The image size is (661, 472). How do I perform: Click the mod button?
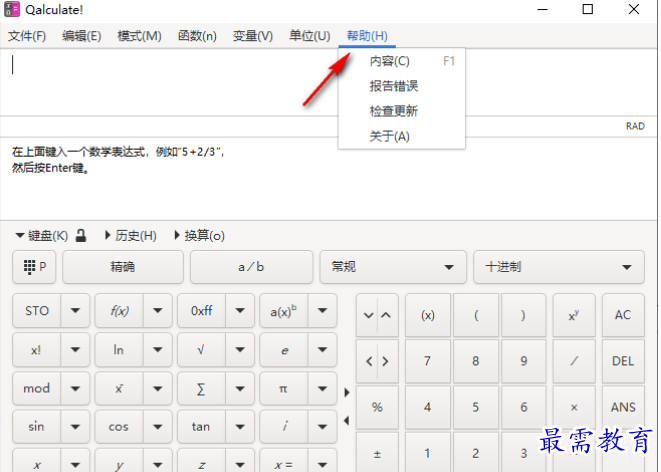37,388
